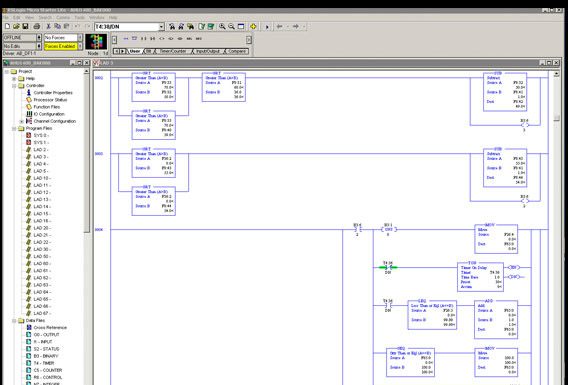
Task: Click the yellow diamond toolbar icon
Action: (x=253, y=26)
